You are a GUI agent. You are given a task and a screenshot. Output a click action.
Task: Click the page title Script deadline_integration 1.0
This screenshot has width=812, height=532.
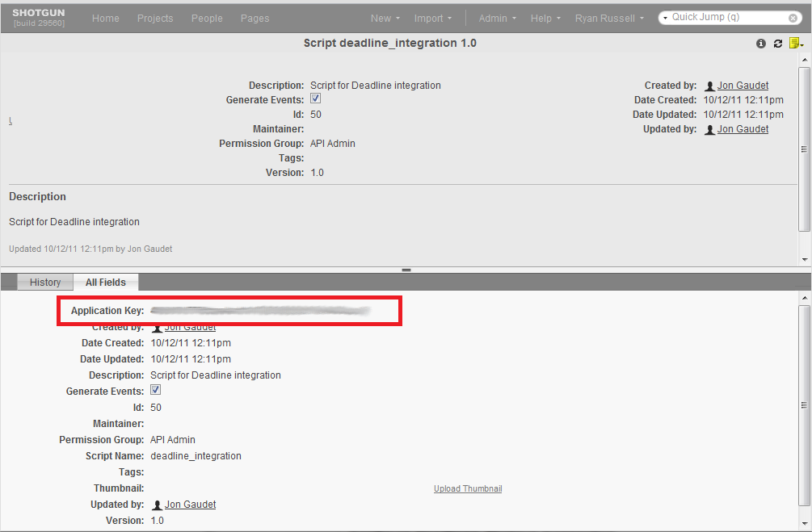coord(390,43)
